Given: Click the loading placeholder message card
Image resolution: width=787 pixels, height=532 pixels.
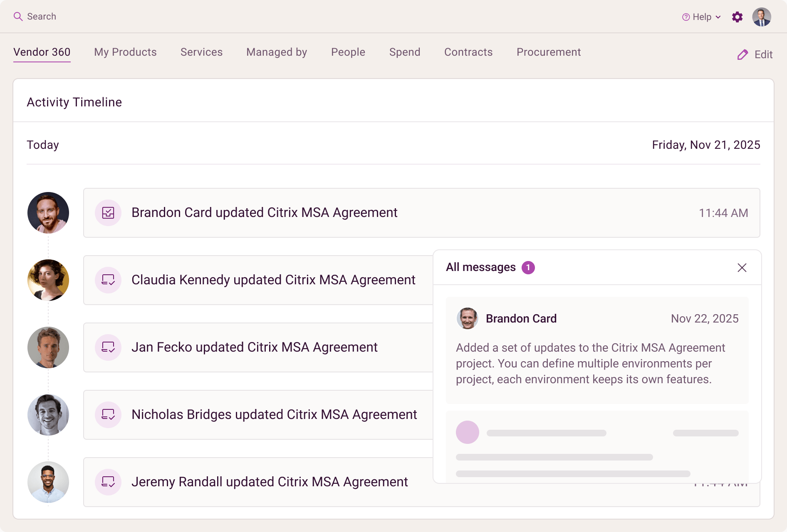Looking at the screenshot, I should pyautogui.click(x=597, y=447).
